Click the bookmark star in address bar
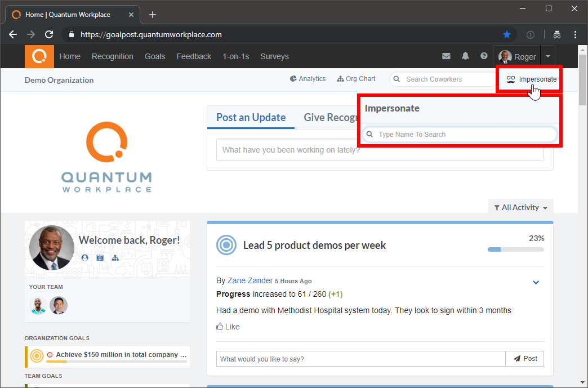588x388 pixels. tap(507, 34)
